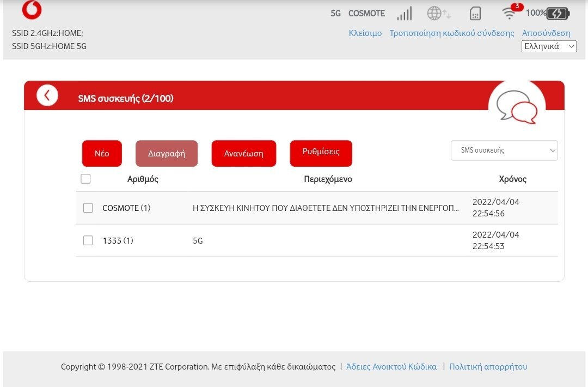Click the Νέο button
The image size is (588, 387).
[102, 154]
